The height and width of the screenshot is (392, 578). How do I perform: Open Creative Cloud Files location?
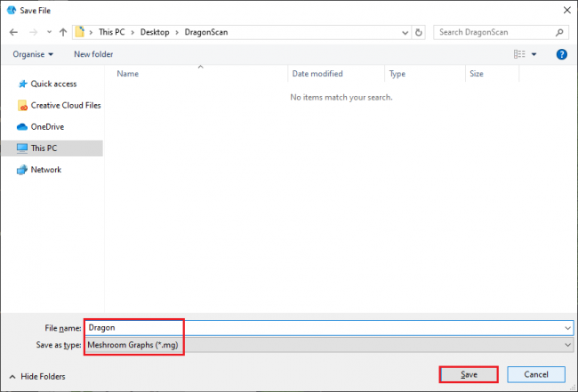point(65,105)
